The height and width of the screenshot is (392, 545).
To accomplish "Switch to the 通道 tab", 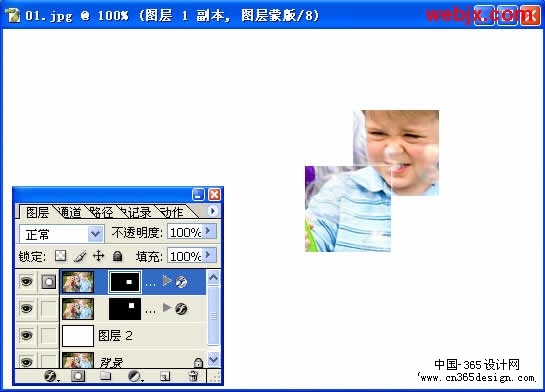I will [x=71, y=212].
